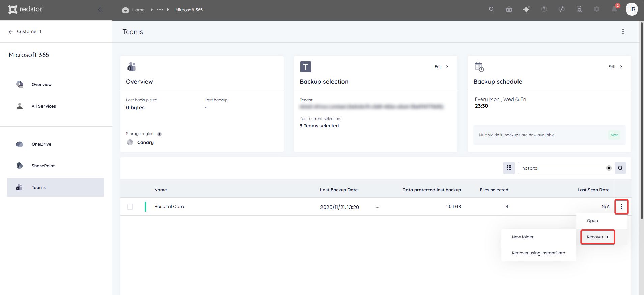Click the storage region info icon
644x295 pixels.
160,134
